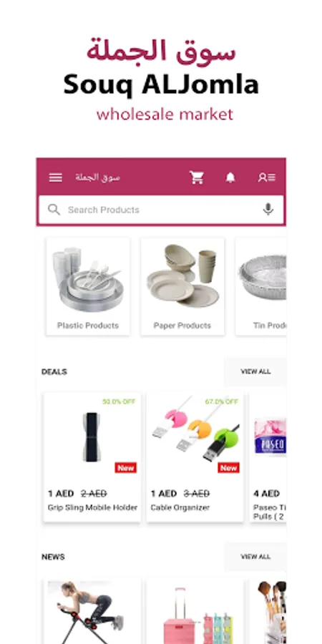Tap the New badge on Grip Sling
This screenshot has height=644, width=322.
click(x=126, y=468)
